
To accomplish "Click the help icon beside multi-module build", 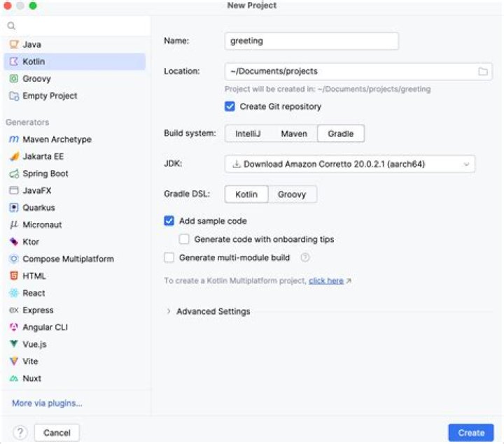I will tap(305, 257).
